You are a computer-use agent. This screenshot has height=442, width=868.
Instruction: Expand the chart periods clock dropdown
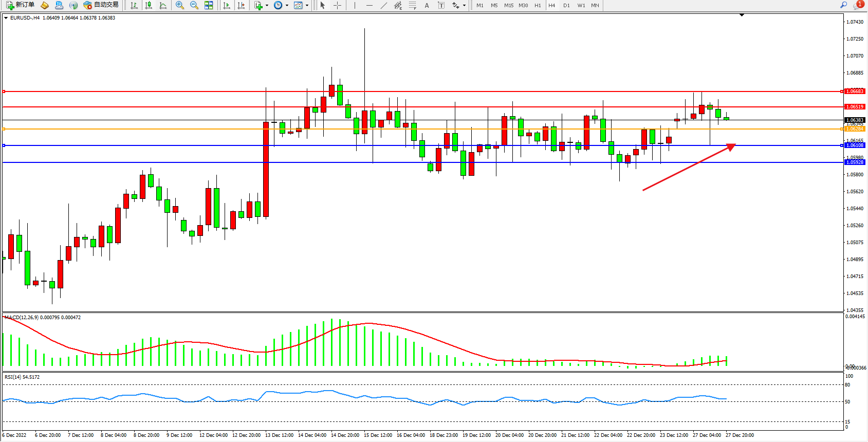(287, 6)
